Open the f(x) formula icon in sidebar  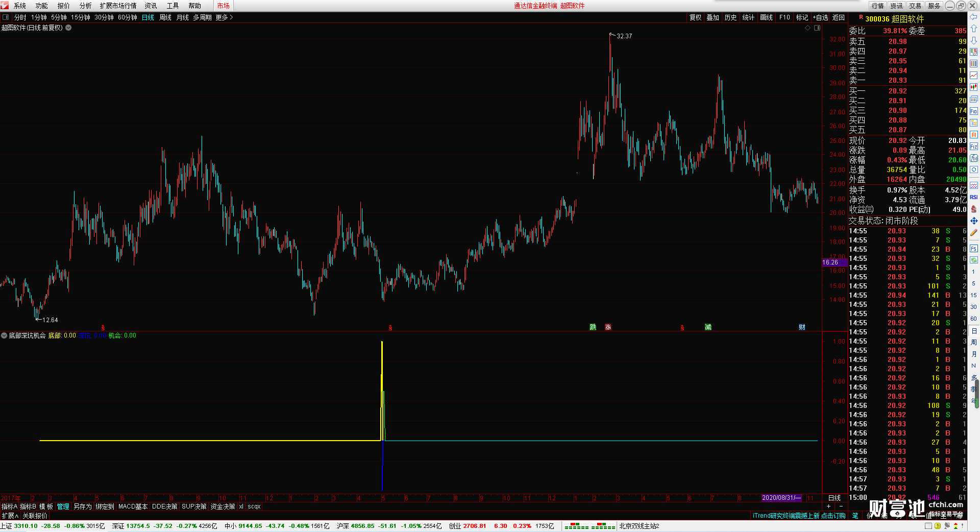pyautogui.click(x=973, y=158)
